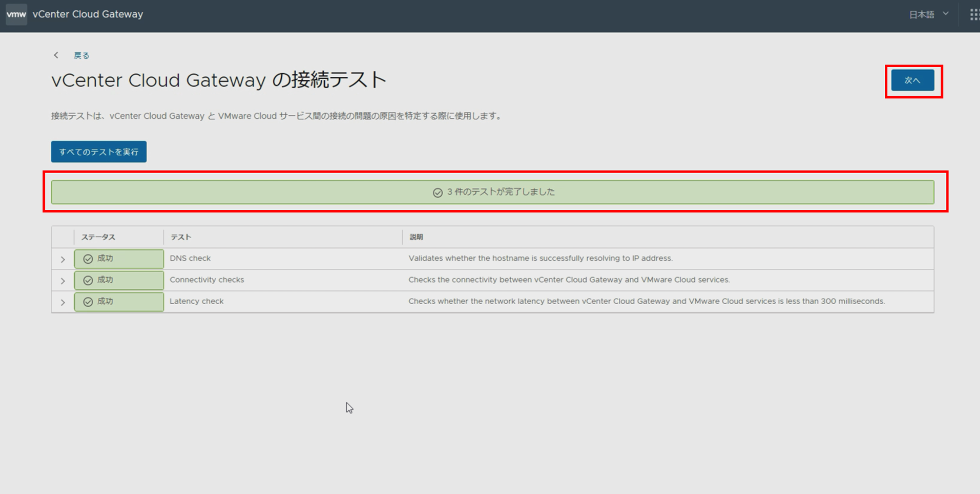Screen dimensions: 980x494
Task: Click the Connectivity checks success checkmark icon
Action: tap(88, 281)
